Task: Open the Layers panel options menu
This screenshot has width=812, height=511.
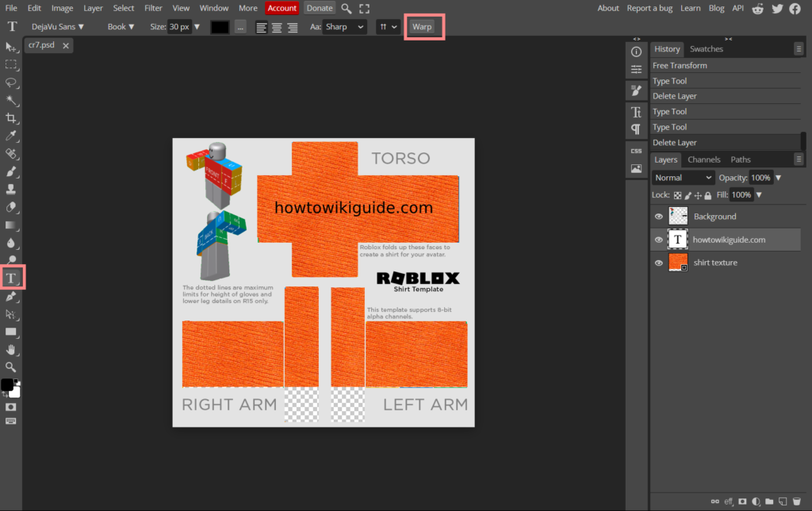Action: tap(799, 159)
